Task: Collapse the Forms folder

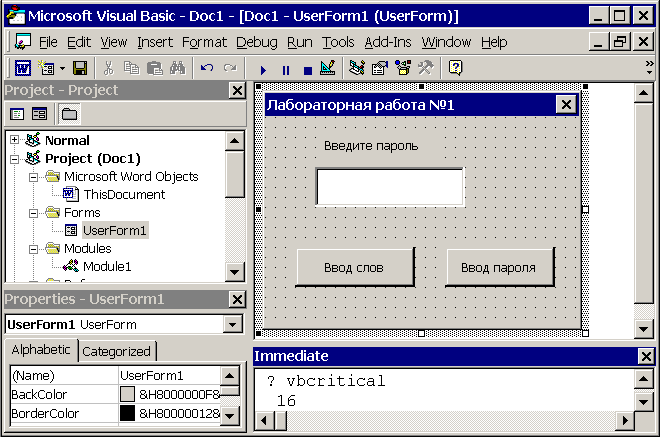Action: coord(33,213)
